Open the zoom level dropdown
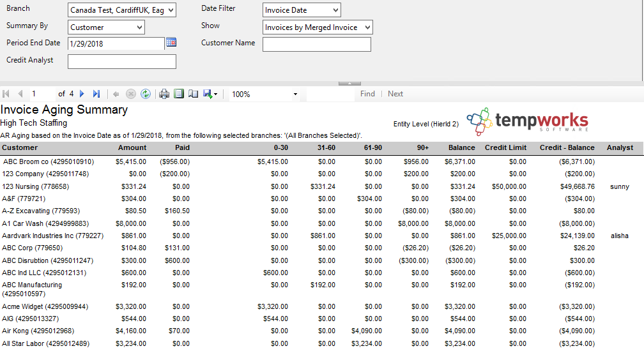The image size is (644, 353). [x=295, y=94]
